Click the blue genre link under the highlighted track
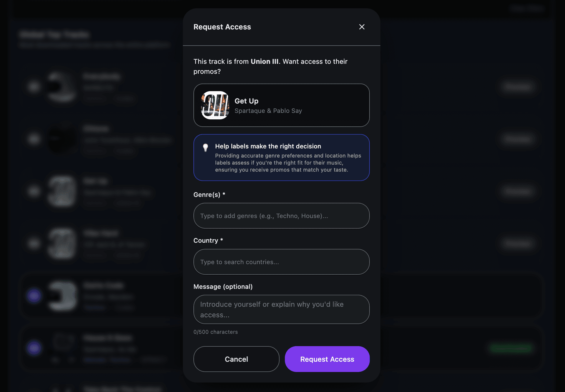This screenshot has height=392, width=565. tap(95, 308)
